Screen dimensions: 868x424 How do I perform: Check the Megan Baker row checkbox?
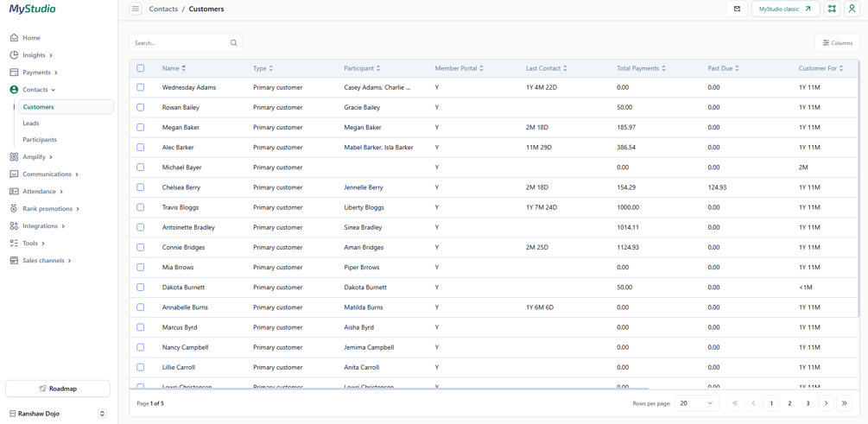coord(141,127)
